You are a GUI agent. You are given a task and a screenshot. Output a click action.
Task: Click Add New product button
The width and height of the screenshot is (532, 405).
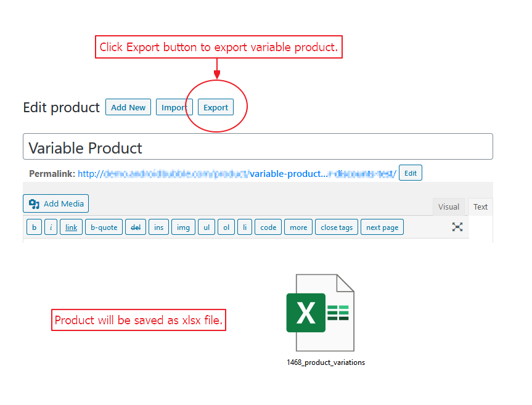click(x=128, y=107)
